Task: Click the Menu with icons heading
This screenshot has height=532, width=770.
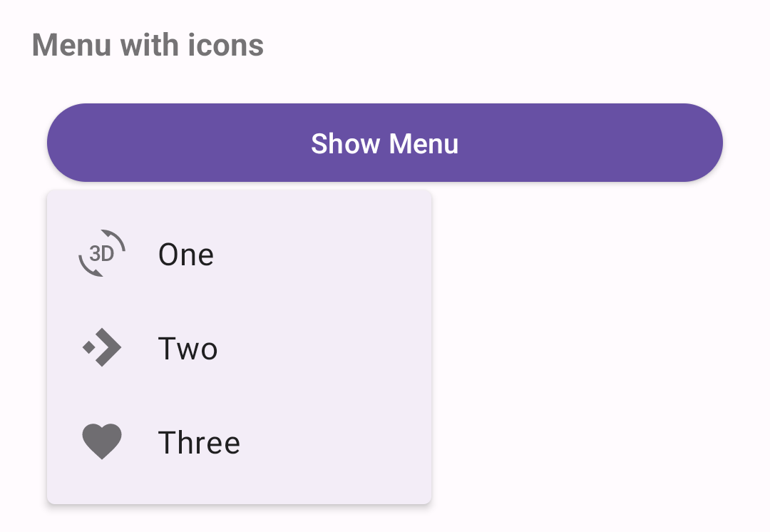Action: 148,44
